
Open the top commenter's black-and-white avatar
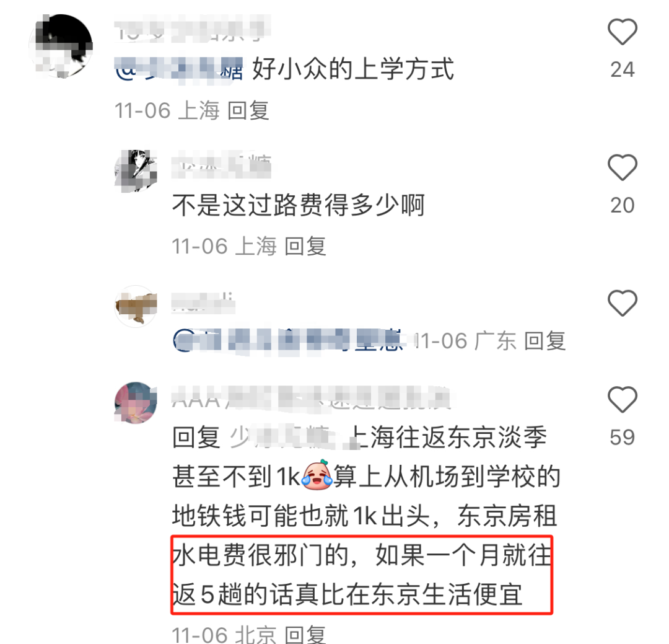(x=61, y=46)
